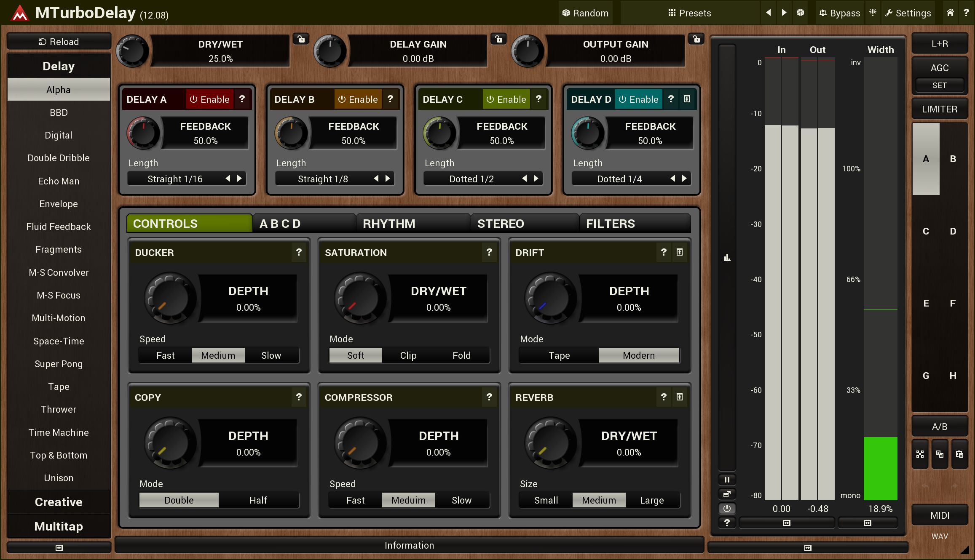Toggle Enable for DELAY D
This screenshot has height=560, width=975.
(638, 99)
